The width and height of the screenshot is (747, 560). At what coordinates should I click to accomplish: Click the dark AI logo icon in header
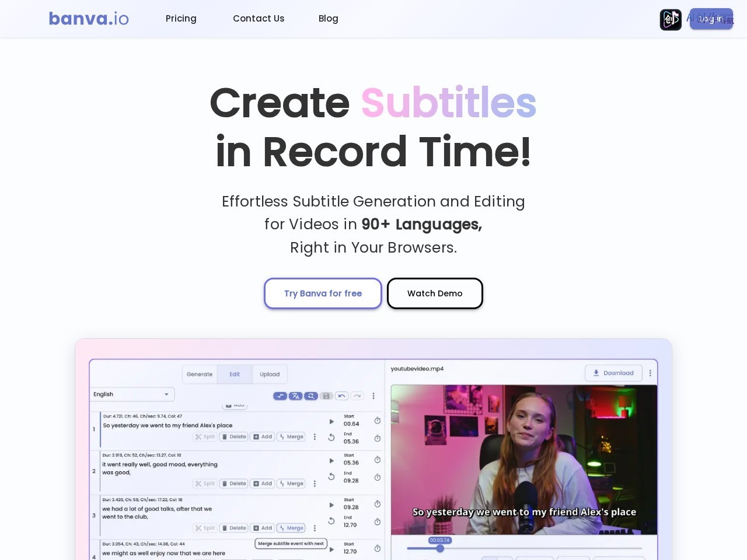click(671, 20)
